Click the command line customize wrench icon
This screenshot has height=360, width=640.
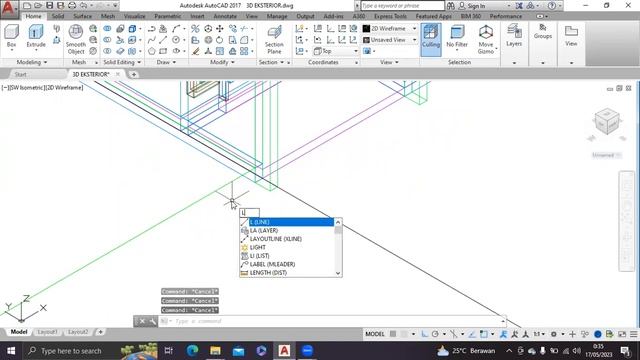point(152,321)
